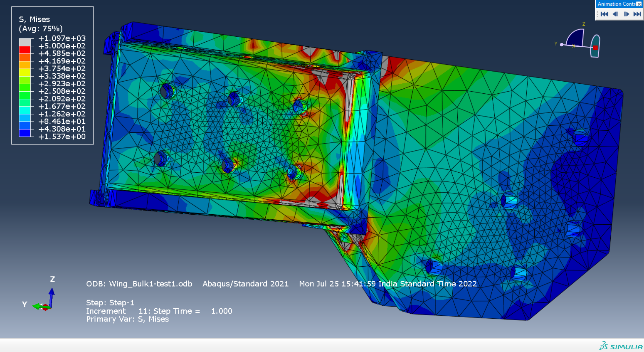This screenshot has width=644, height=352.
Task: Click the red square on view compass
Action: point(595,48)
